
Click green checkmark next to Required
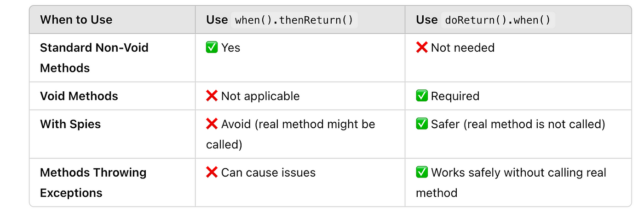[x=422, y=96]
